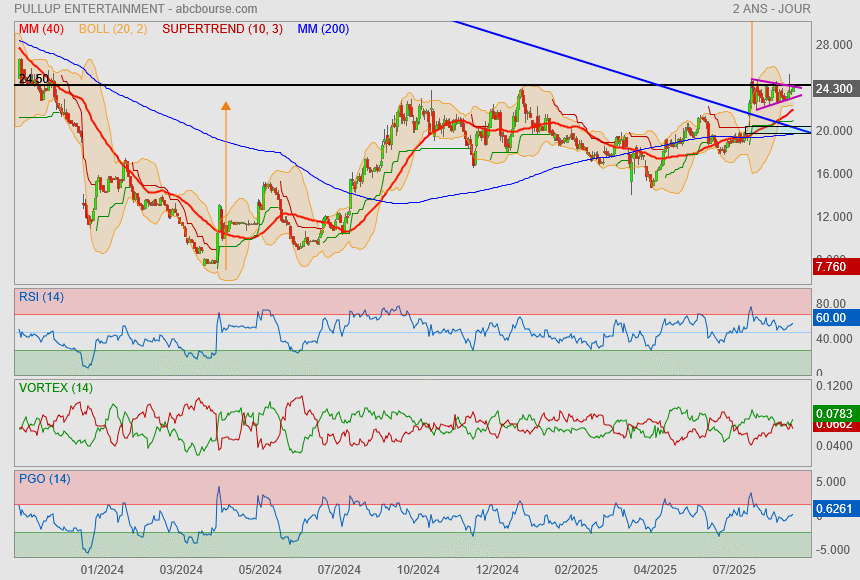The width and height of the screenshot is (860, 580).
Task: Open the RSI (14) panel label
Action: click(x=41, y=296)
